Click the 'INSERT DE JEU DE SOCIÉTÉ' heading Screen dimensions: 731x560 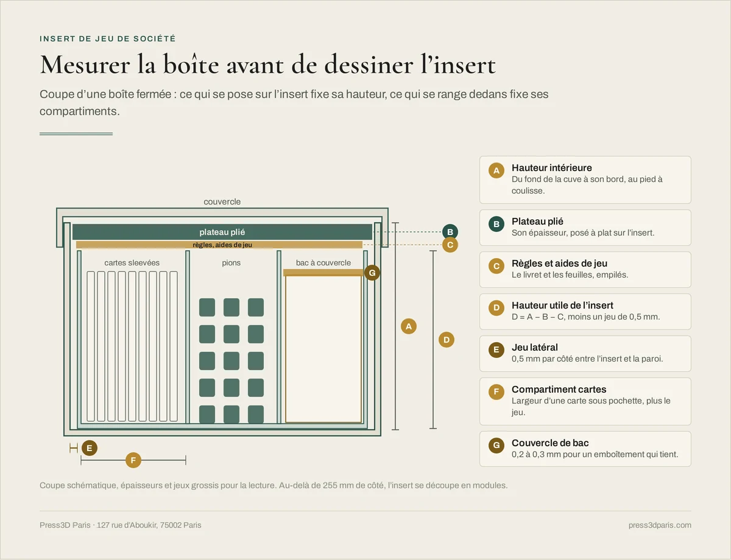108,38
